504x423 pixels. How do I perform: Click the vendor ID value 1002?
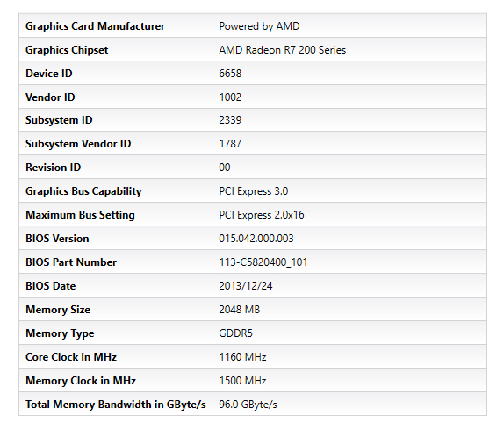[x=230, y=97]
